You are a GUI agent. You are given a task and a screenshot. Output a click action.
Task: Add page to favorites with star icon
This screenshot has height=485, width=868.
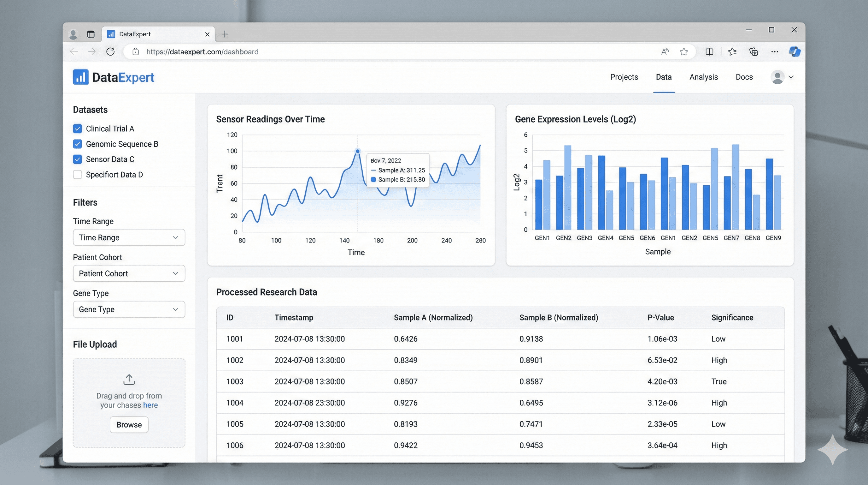(x=684, y=51)
